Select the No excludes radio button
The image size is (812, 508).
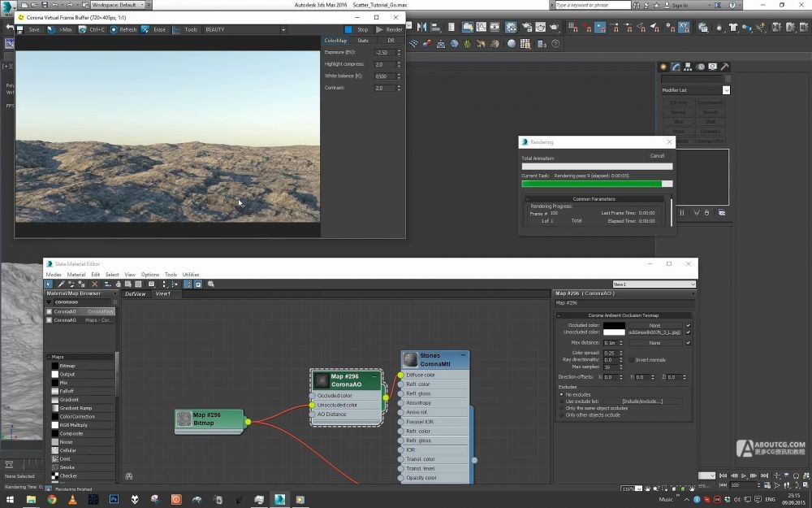(562, 394)
